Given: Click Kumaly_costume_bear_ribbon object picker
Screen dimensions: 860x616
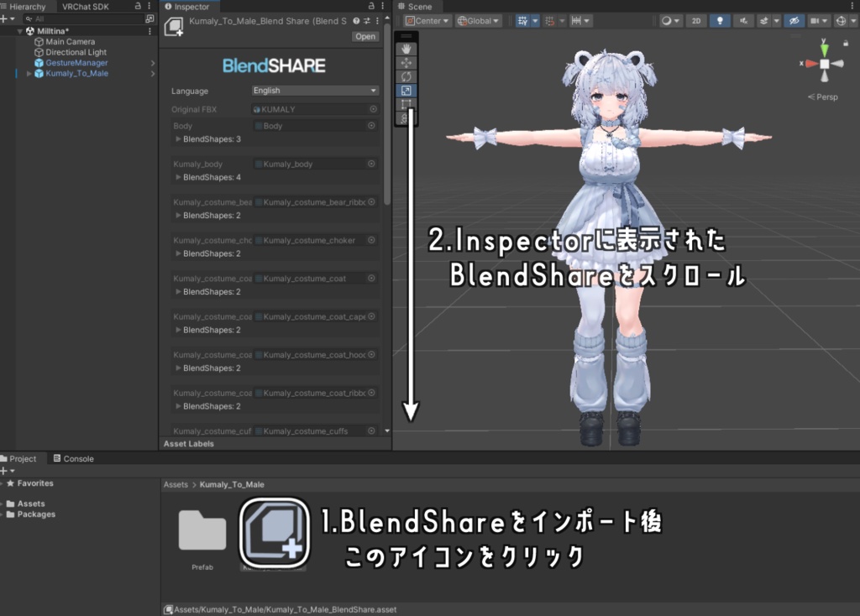Looking at the screenshot, I should 371,202.
